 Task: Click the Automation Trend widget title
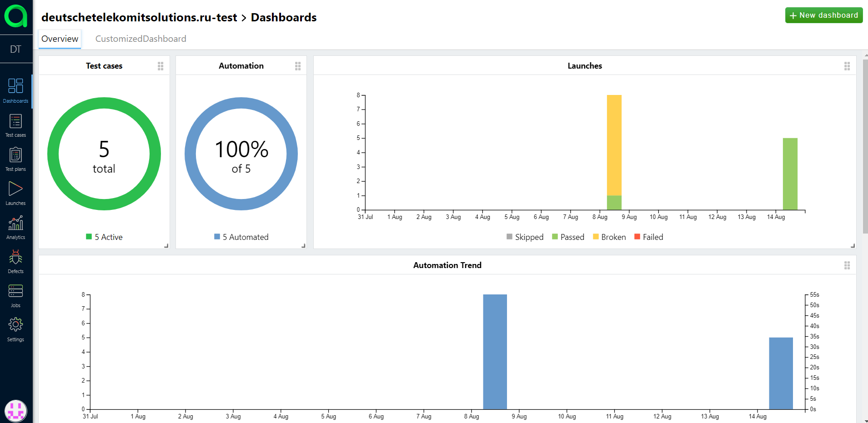(x=447, y=265)
